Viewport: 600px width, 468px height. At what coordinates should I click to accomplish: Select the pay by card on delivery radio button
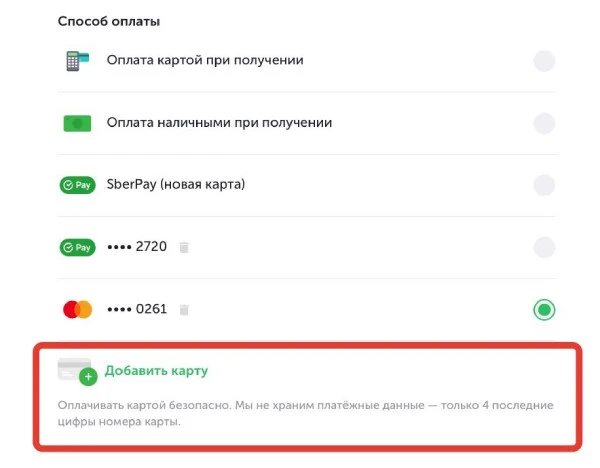point(544,61)
